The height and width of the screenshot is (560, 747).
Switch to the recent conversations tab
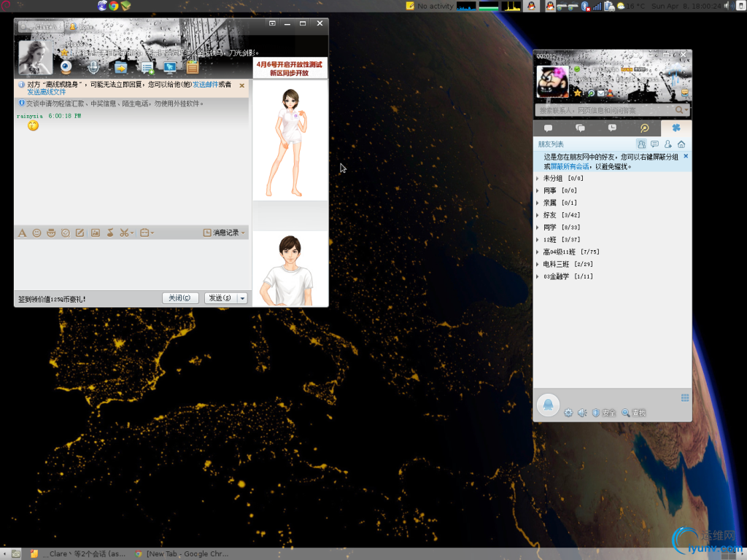612,128
